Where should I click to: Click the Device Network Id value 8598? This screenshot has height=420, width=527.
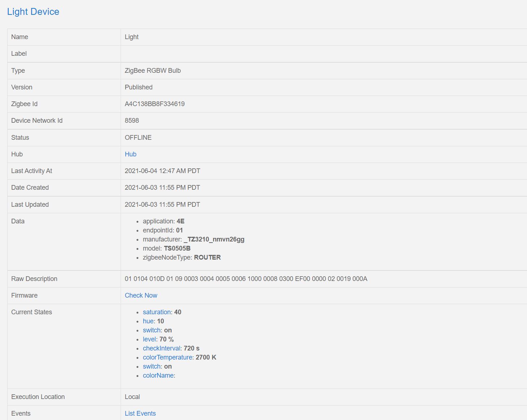[132, 121]
